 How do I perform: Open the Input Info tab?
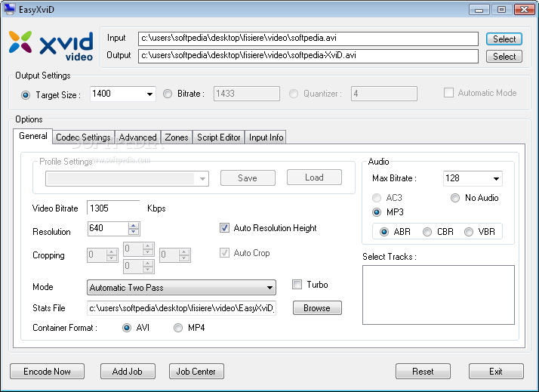266,137
